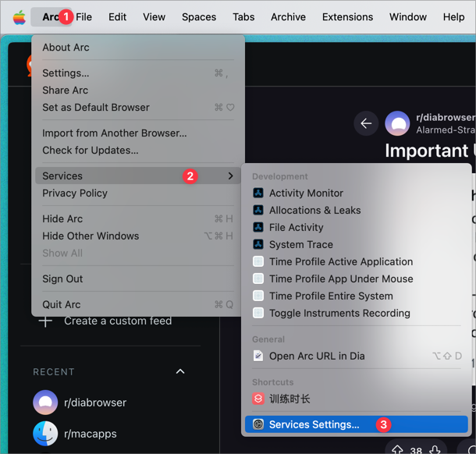Select Toggle Instruments Recording text
Viewport: 476px width, 454px height.
[x=339, y=313]
